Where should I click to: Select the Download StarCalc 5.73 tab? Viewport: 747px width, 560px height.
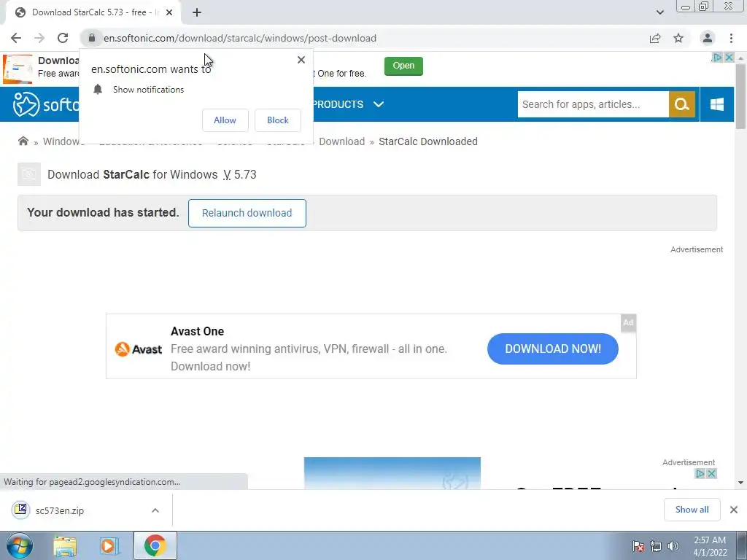(x=93, y=12)
